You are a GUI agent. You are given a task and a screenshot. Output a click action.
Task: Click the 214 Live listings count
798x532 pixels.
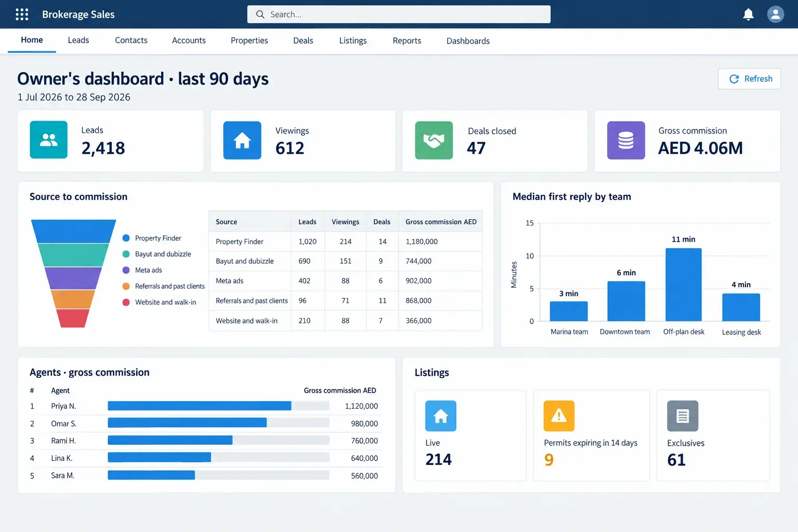pos(438,460)
